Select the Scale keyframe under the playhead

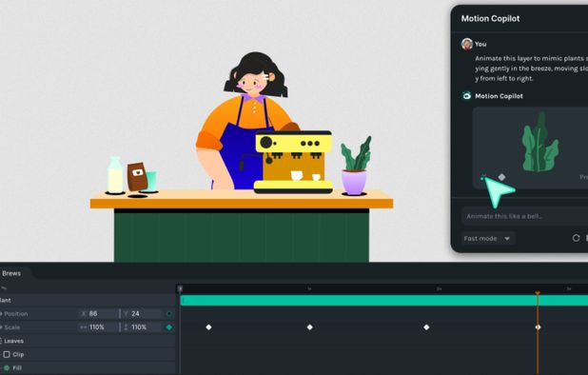[538, 327]
